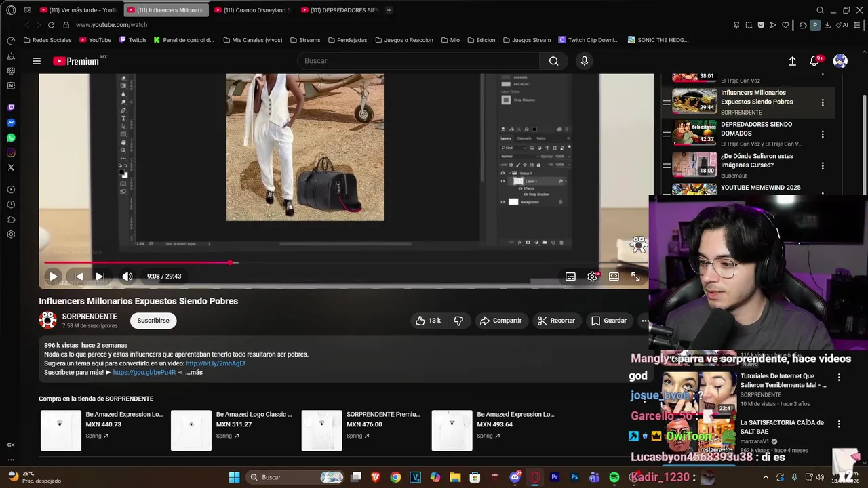868x488 pixels.
Task: Click the Recortar clip button
Action: [x=556, y=321]
